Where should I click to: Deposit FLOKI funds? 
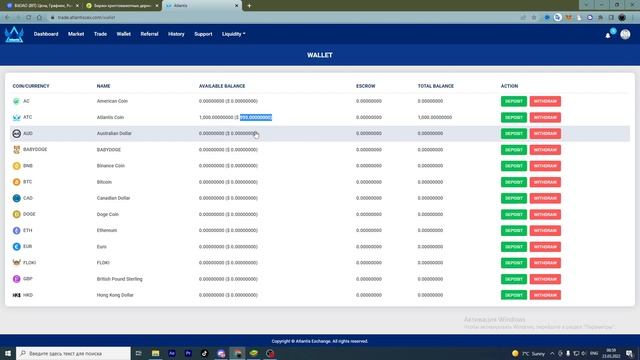click(514, 263)
